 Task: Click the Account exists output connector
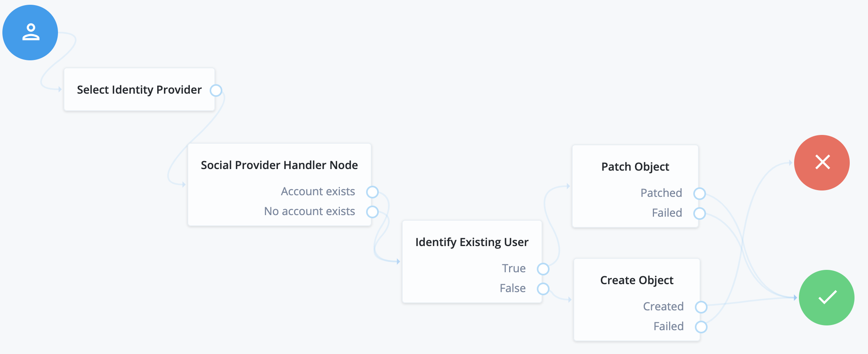372,192
